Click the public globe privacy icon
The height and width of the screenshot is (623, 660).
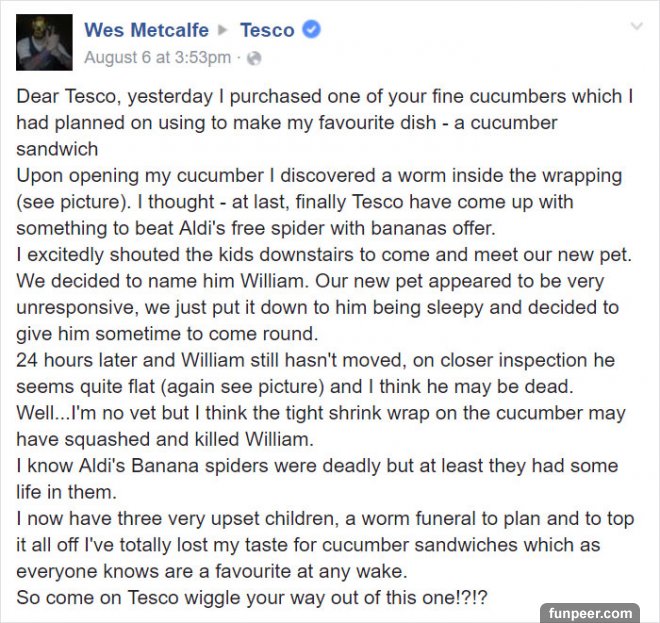(x=254, y=58)
